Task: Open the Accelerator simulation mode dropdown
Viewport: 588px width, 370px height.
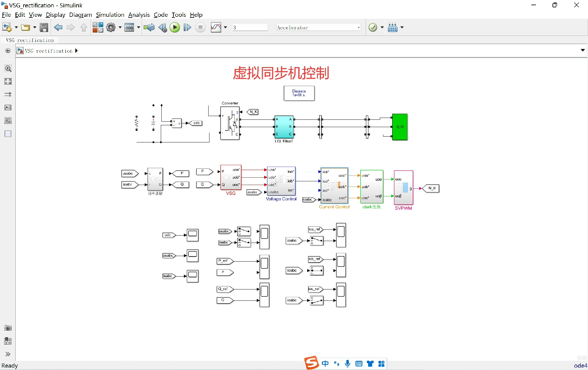Action: [318, 28]
